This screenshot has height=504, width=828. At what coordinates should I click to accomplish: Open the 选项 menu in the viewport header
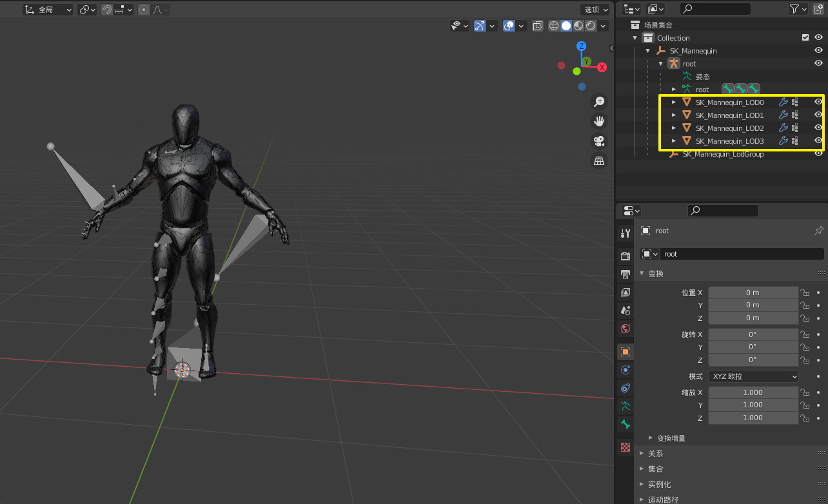tap(595, 9)
